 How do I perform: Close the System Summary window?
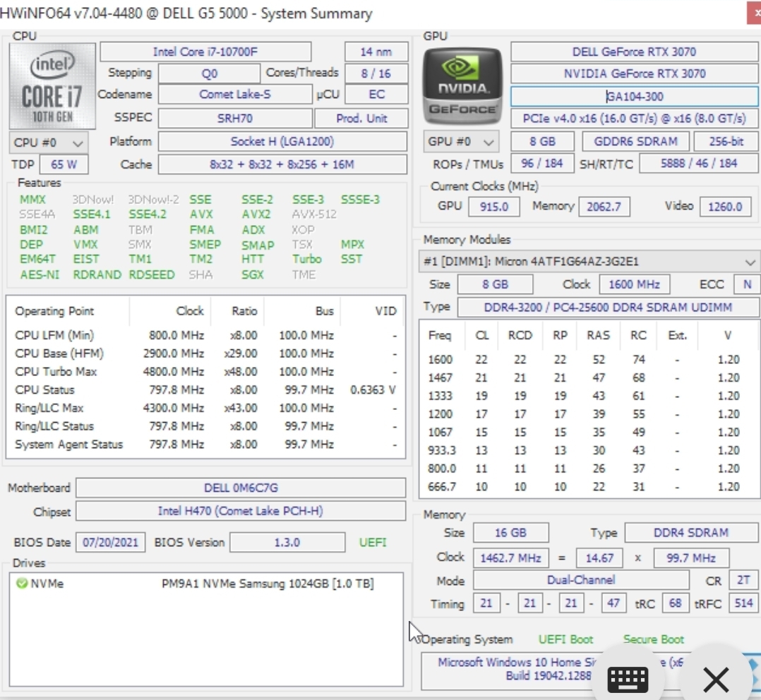click(x=755, y=13)
